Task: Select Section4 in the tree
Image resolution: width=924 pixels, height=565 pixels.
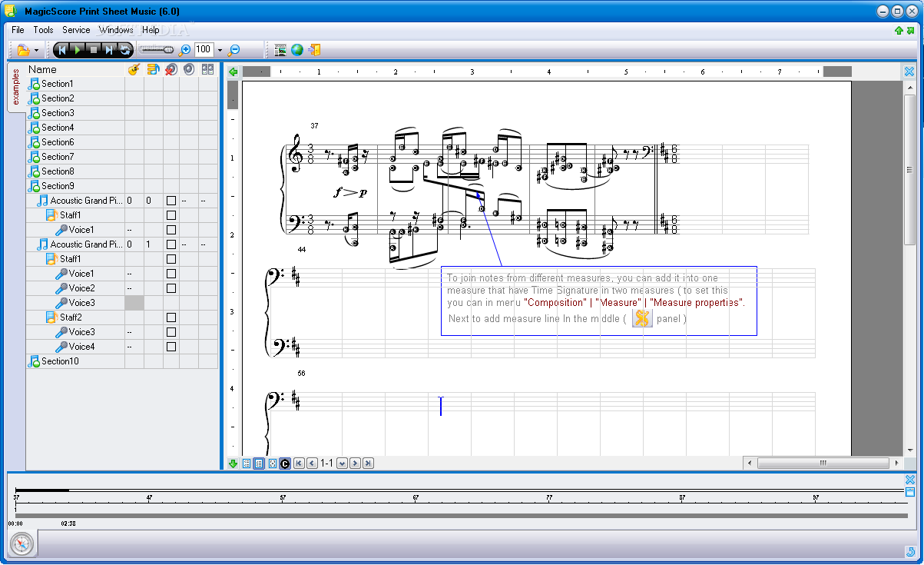Action: point(58,128)
